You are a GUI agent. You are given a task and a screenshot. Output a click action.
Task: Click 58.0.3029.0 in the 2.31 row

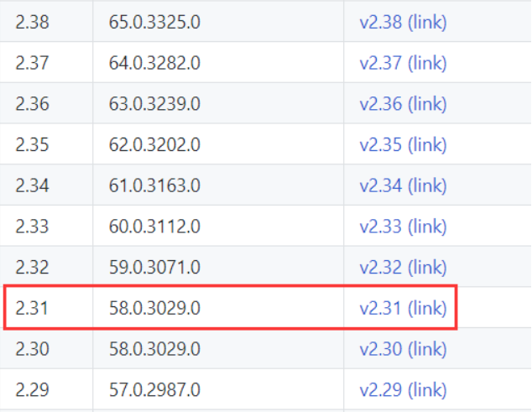pos(154,309)
